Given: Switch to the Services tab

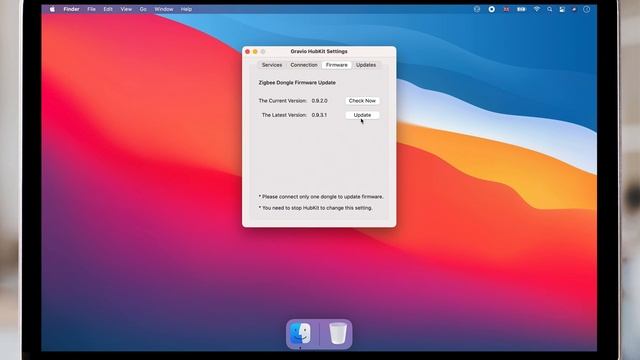Looking at the screenshot, I should pyautogui.click(x=272, y=65).
